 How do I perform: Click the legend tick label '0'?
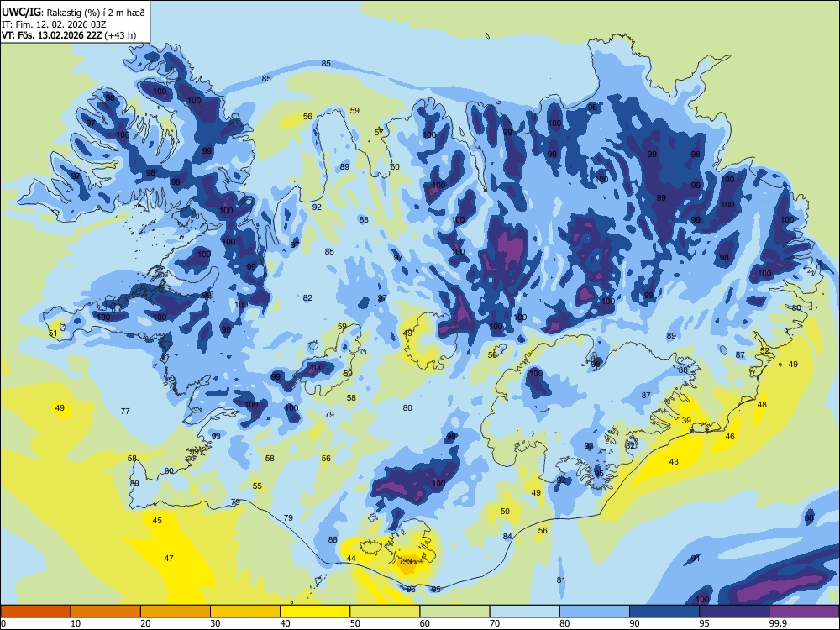tap(3, 623)
